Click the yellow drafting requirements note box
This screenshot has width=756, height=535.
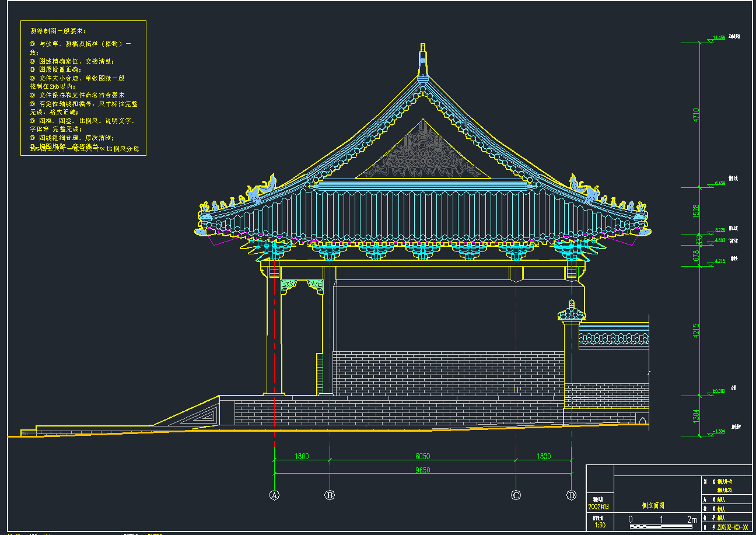pos(83,88)
